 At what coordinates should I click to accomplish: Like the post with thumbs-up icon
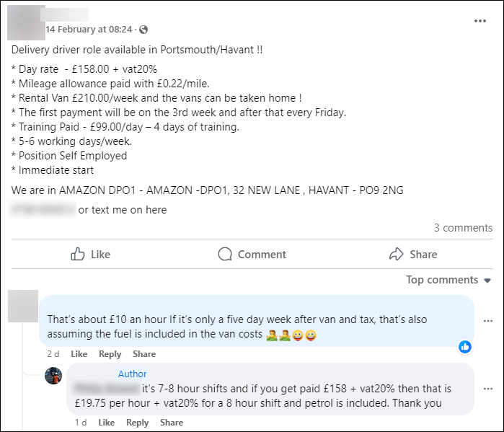point(78,254)
